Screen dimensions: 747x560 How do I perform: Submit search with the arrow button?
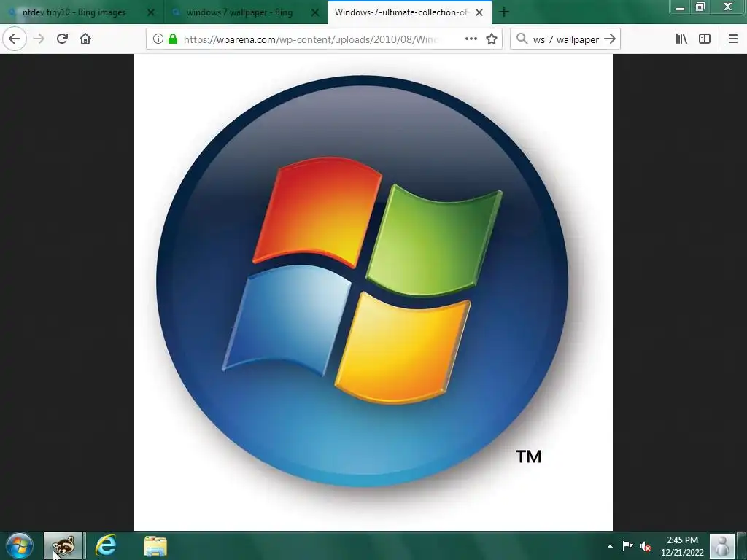coord(610,39)
